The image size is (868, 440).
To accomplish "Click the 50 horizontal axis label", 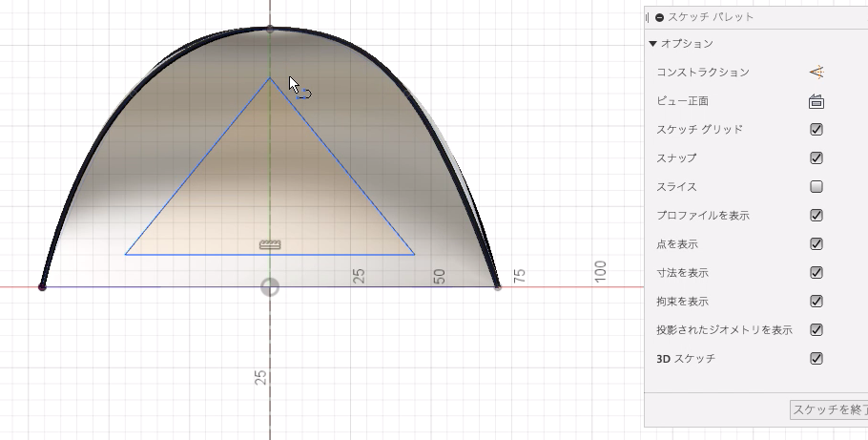I will (x=439, y=276).
